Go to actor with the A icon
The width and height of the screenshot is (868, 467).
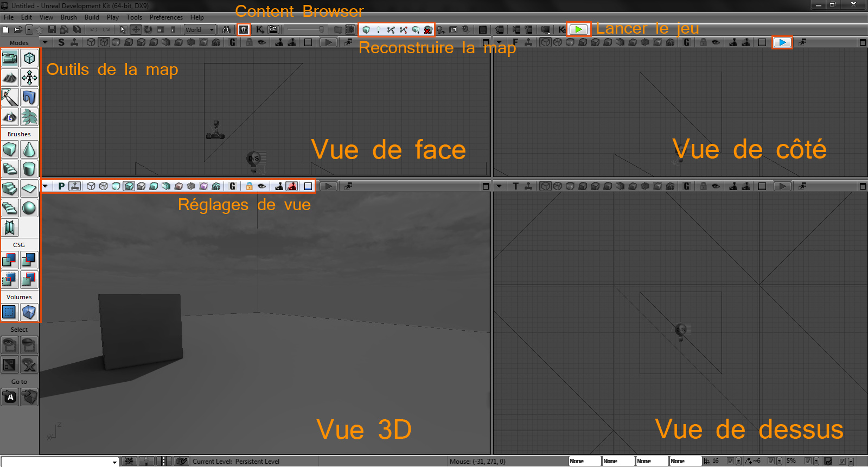(10, 397)
